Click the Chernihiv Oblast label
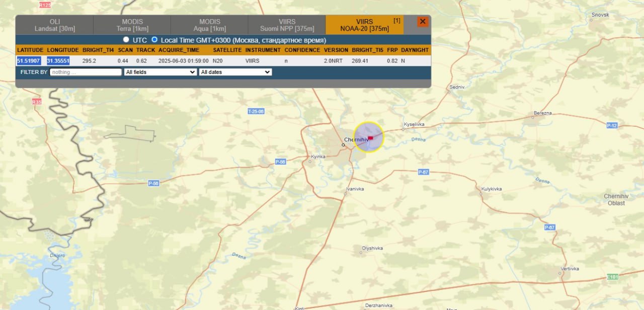 click(616, 199)
